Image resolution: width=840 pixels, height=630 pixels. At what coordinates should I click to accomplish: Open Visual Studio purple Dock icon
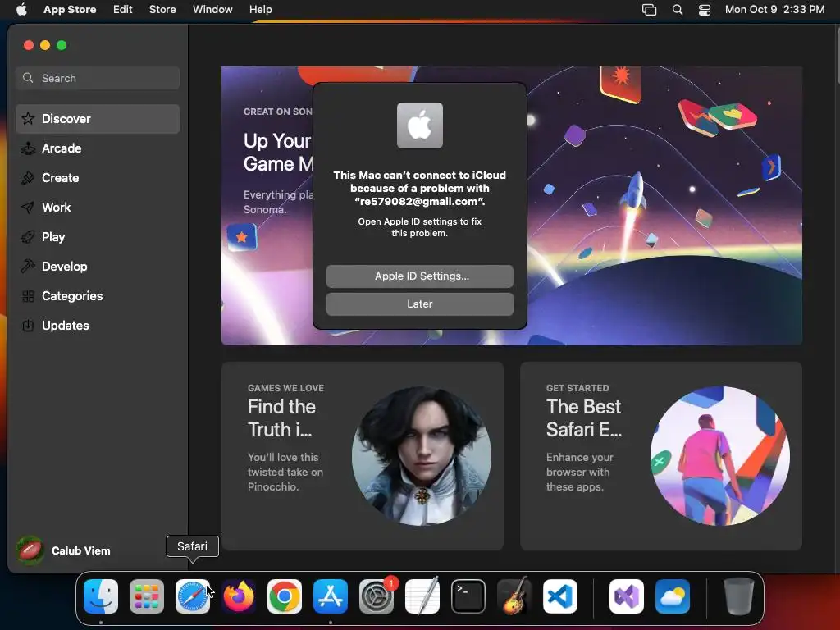(x=627, y=596)
